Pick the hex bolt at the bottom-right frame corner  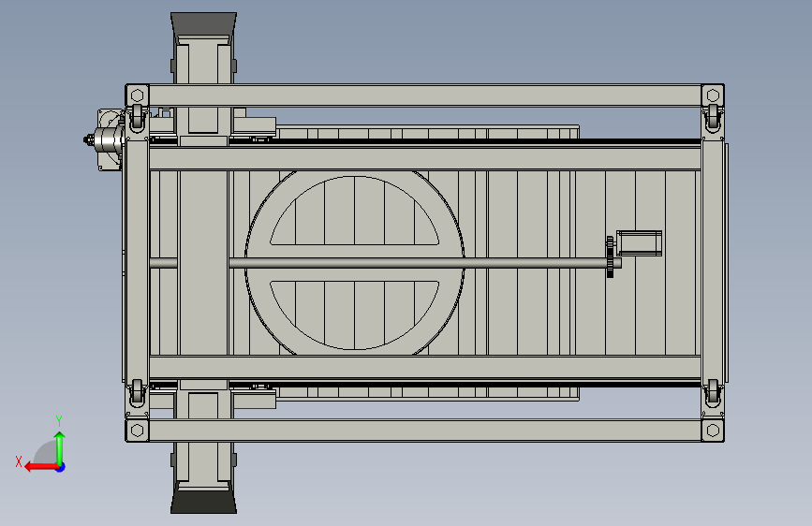click(x=713, y=431)
